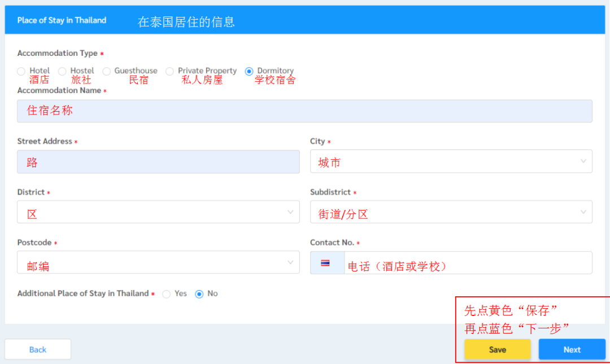
Task: Choose Guesthouse as accommodation type
Action: [x=107, y=71]
